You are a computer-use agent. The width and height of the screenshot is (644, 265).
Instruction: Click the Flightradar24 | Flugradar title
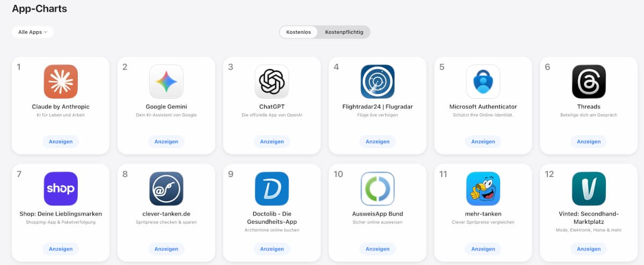377,107
